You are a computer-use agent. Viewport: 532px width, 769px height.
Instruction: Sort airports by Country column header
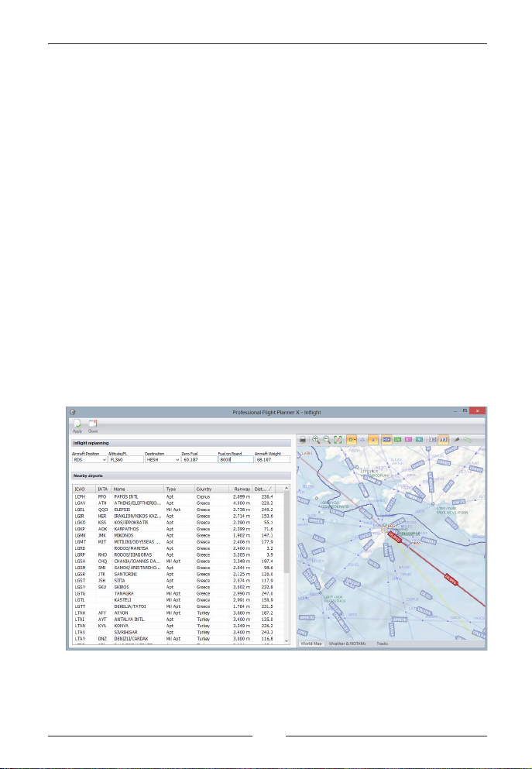click(212, 489)
